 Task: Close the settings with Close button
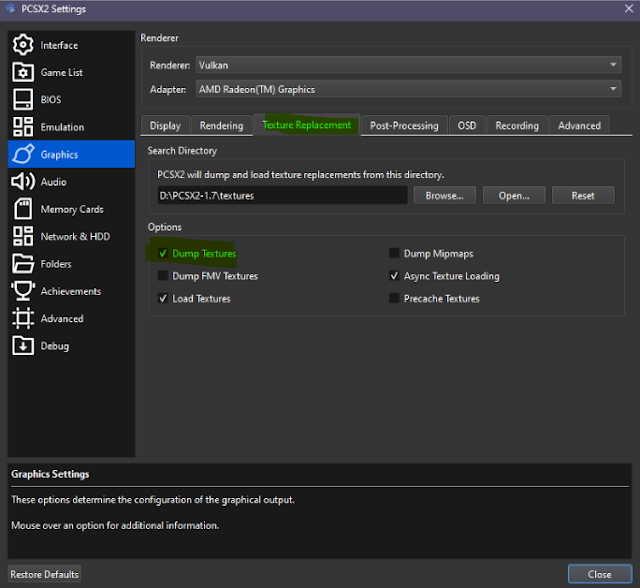pos(600,574)
